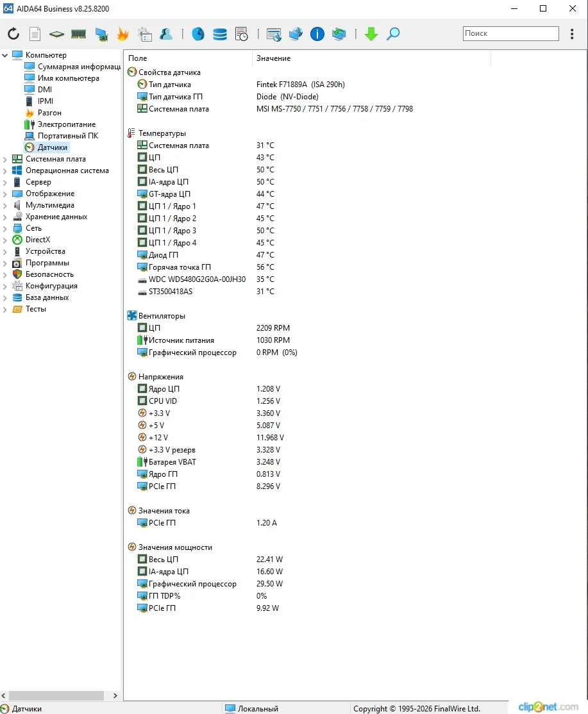This screenshot has height=714, width=588.
Task: Select Программы in the tree
Action: [x=41, y=263]
